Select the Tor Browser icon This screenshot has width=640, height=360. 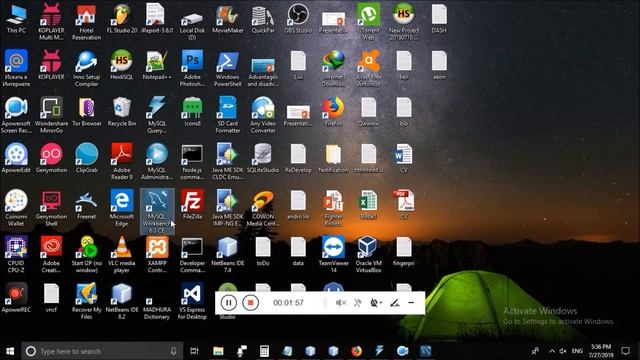[87, 111]
